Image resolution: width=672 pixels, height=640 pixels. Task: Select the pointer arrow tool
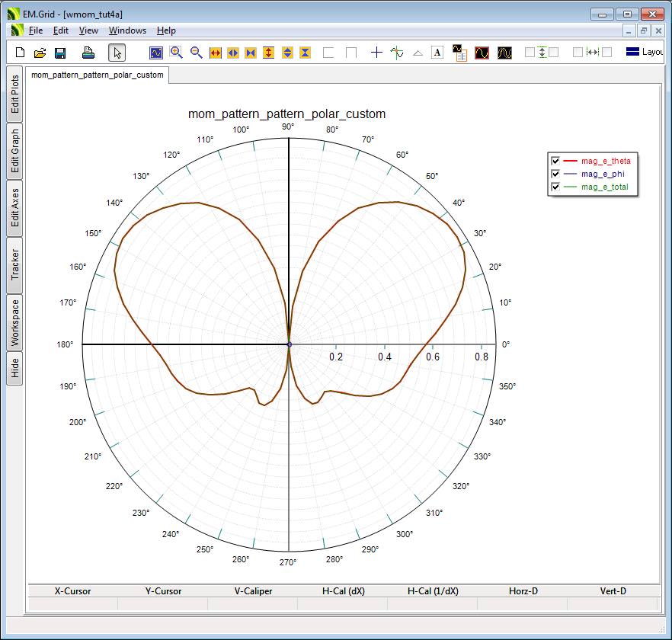(117, 53)
